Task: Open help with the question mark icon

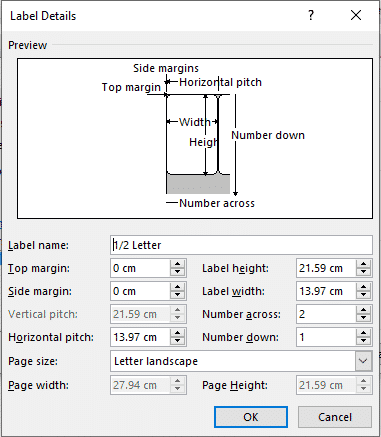Action: coord(311,15)
